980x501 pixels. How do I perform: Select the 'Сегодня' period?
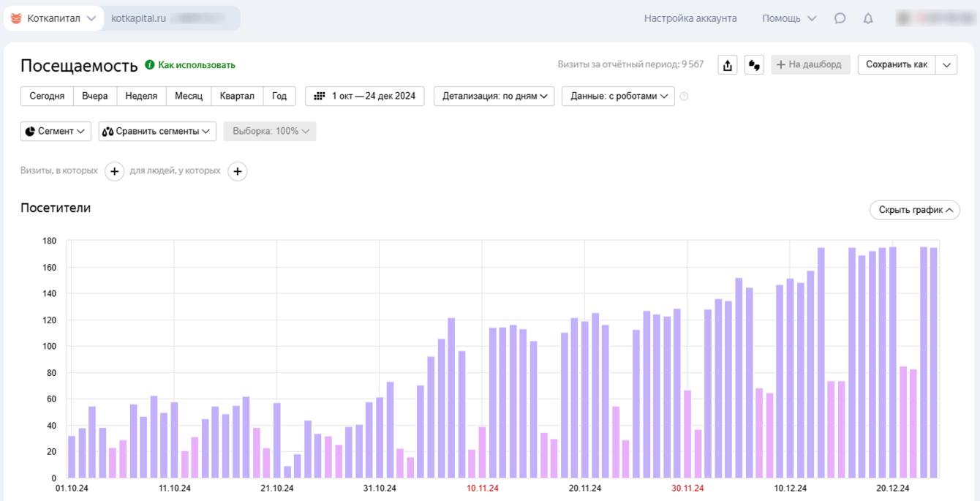(x=47, y=96)
